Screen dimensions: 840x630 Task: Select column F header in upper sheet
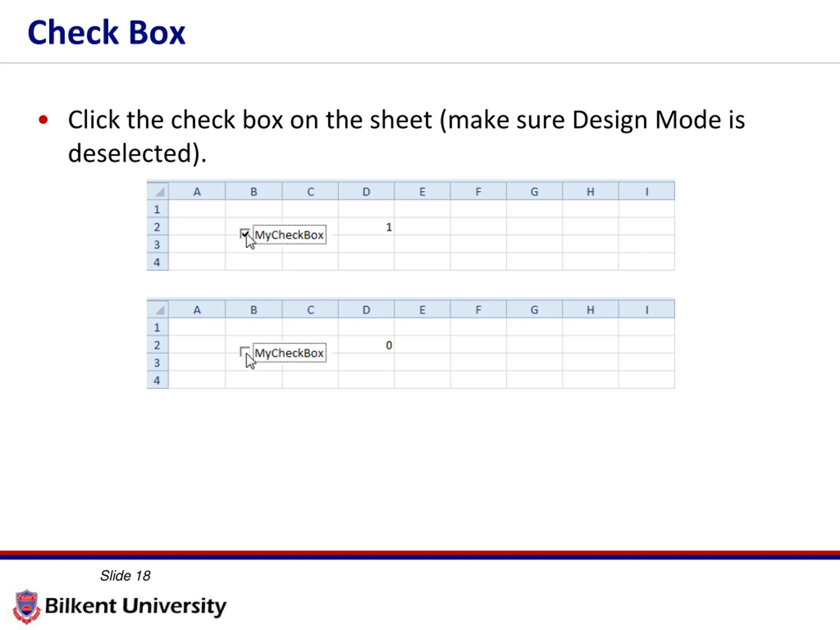pyautogui.click(x=478, y=191)
